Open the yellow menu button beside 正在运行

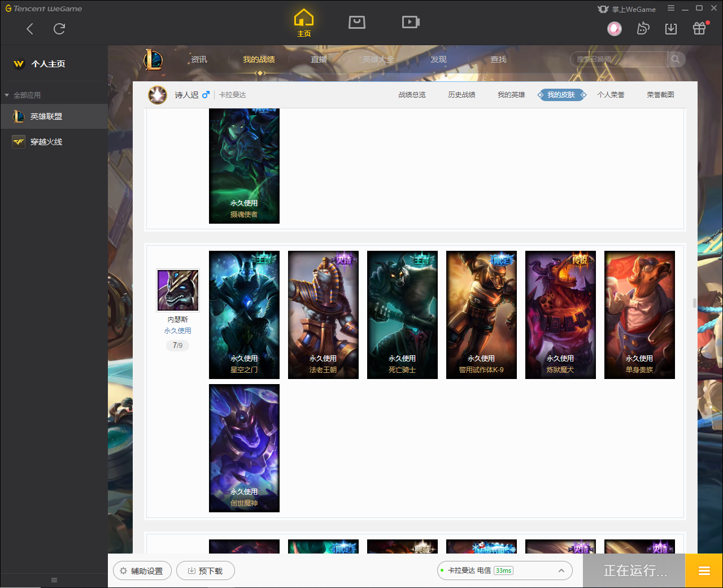[704, 570]
